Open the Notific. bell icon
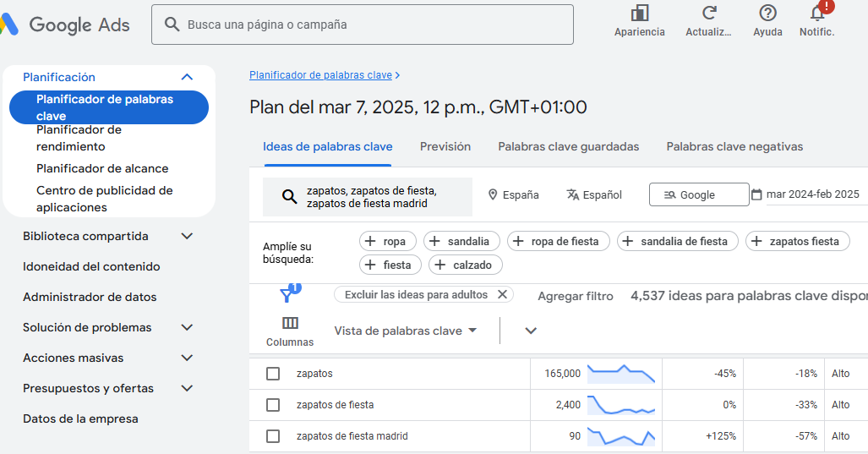The width and height of the screenshot is (868, 454). [817, 13]
